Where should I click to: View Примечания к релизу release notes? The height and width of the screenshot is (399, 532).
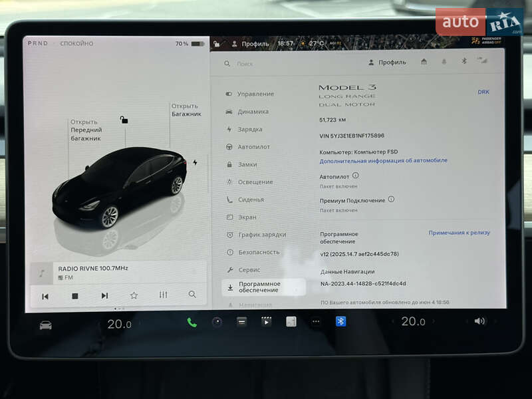pos(460,232)
